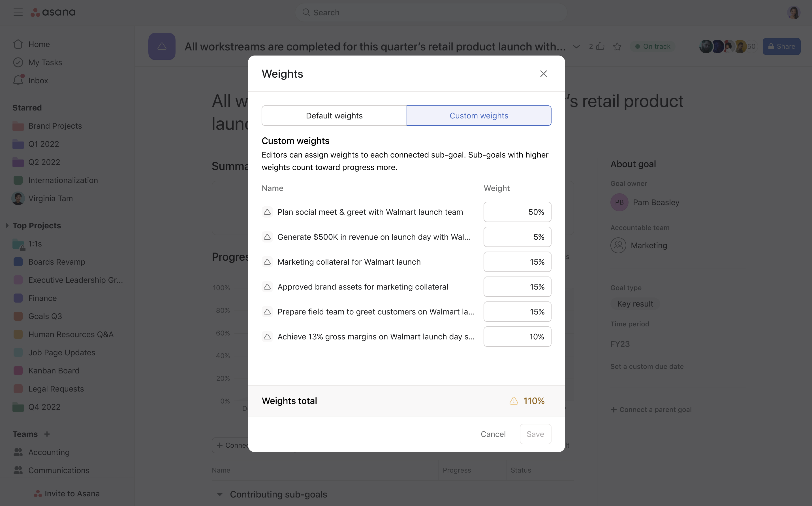Click Connect a parent goal
The width and height of the screenshot is (812, 506).
click(x=651, y=409)
